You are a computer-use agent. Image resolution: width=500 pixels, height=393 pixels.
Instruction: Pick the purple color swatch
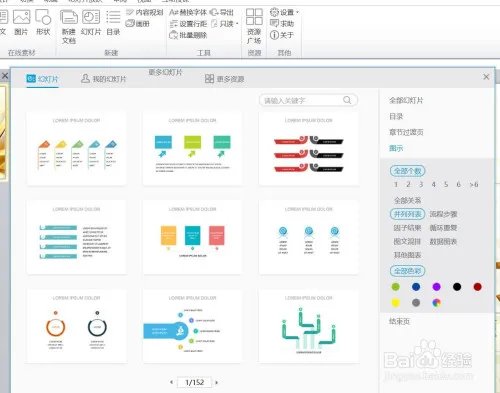[436, 287]
